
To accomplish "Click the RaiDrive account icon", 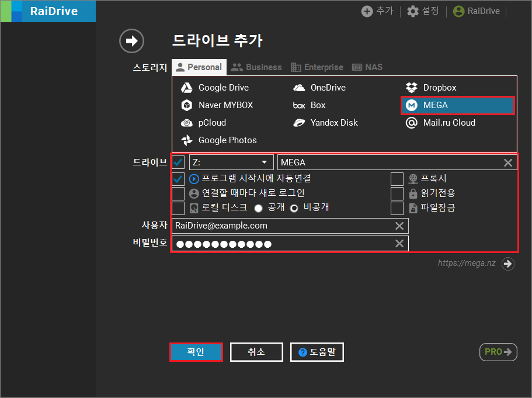I will click(458, 11).
